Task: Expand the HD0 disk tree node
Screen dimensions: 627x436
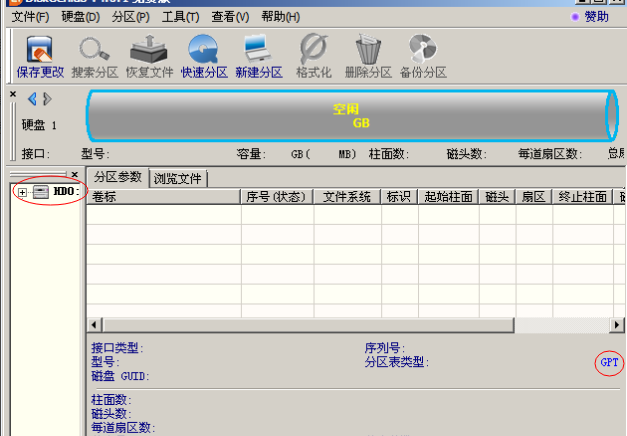Action: (22, 191)
